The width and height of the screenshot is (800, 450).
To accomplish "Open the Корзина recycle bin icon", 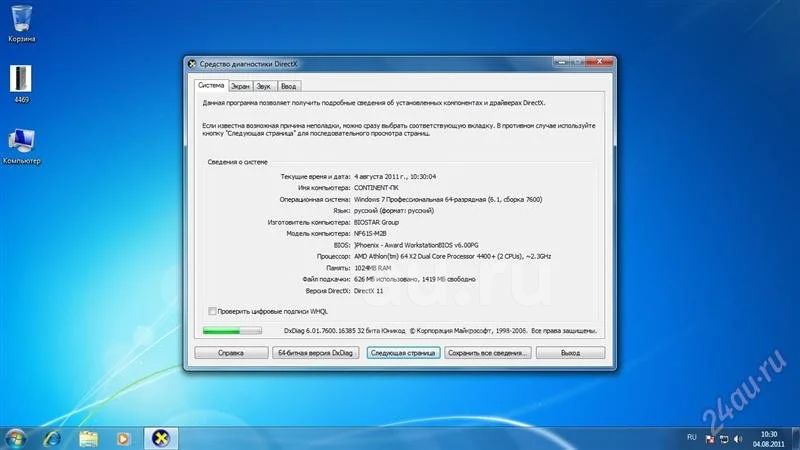I will click(x=21, y=23).
